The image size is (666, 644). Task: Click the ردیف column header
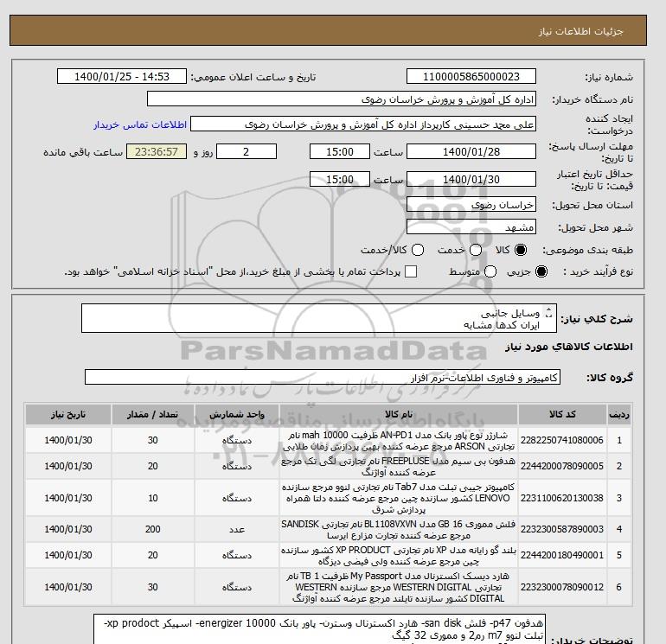pos(618,414)
